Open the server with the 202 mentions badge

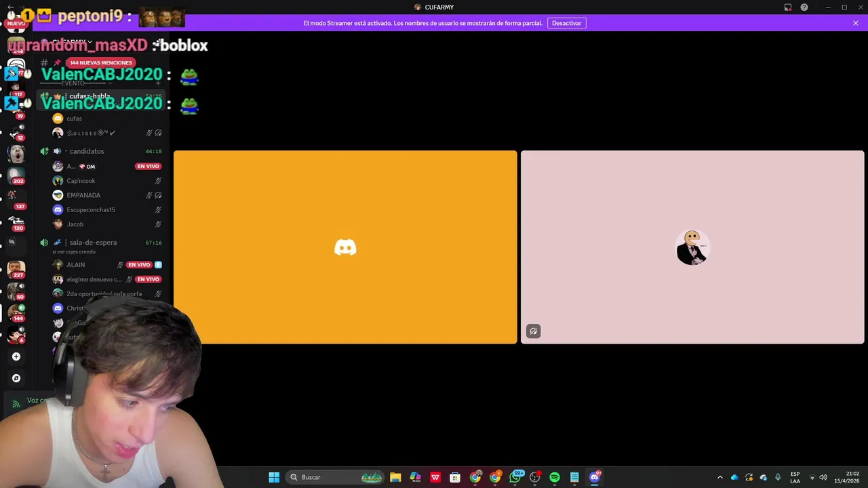click(16, 176)
